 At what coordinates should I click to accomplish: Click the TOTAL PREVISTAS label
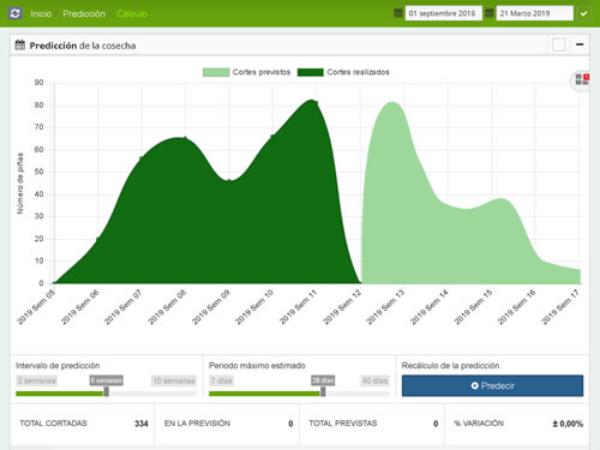(343, 423)
